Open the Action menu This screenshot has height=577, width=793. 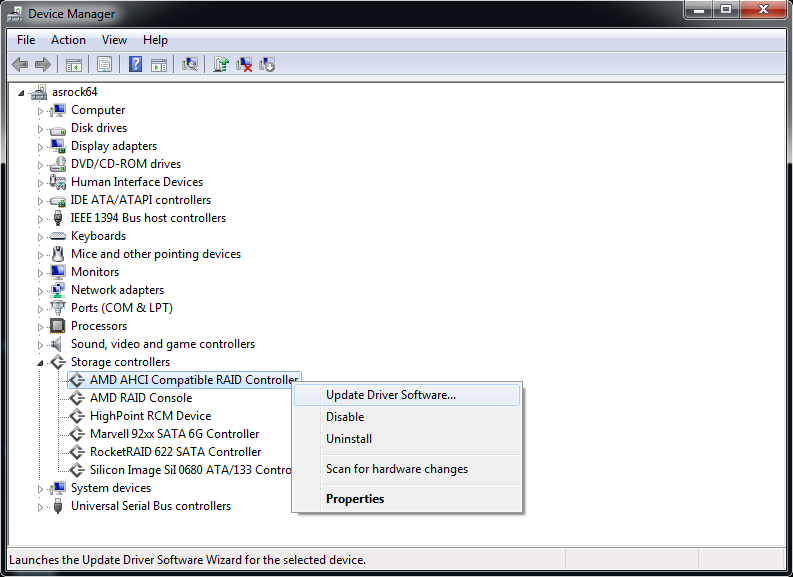[68, 40]
